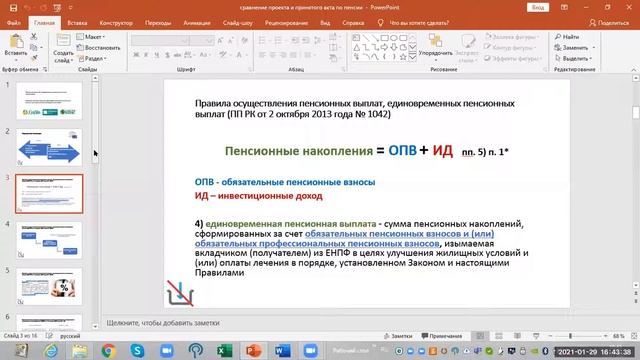Toggle Bold (Ж) formatting
The height and width of the screenshot is (360, 640).
(x=136, y=55)
